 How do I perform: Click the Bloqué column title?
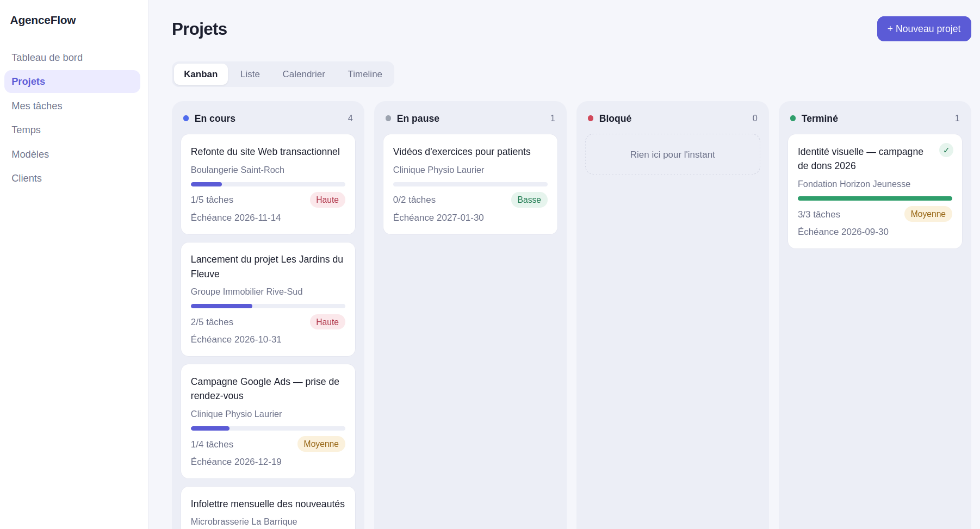(x=615, y=119)
